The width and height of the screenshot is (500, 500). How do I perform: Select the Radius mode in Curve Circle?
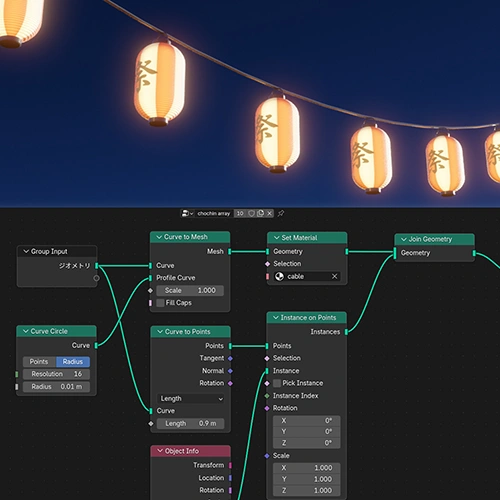click(73, 362)
